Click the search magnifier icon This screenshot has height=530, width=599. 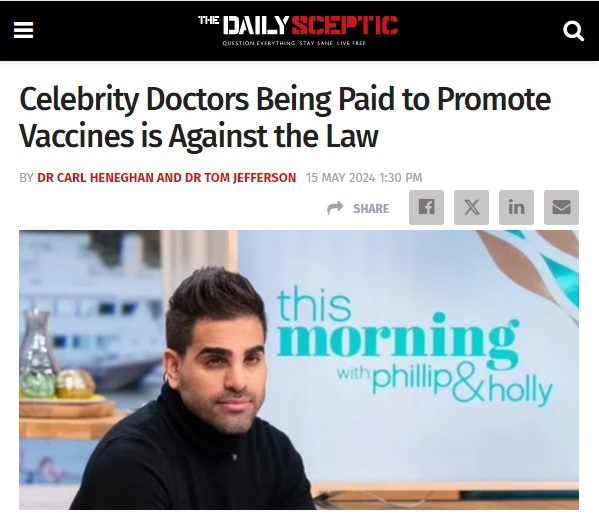point(573,31)
